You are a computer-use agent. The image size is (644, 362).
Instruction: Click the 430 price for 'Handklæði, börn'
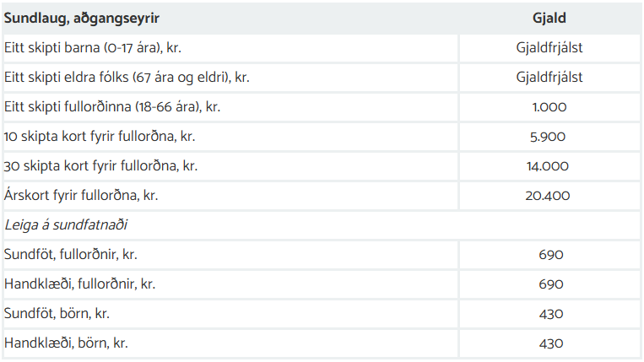[550, 343]
